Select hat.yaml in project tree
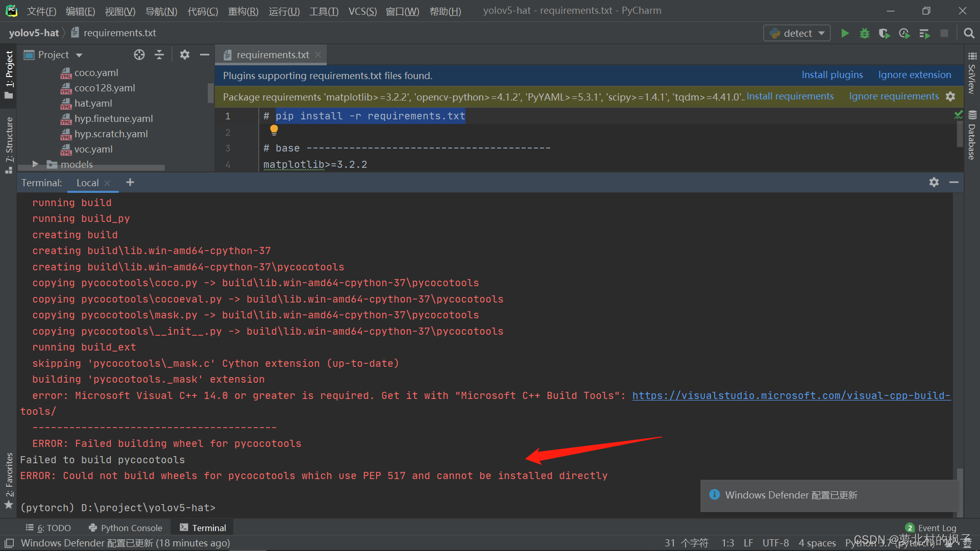 point(93,103)
